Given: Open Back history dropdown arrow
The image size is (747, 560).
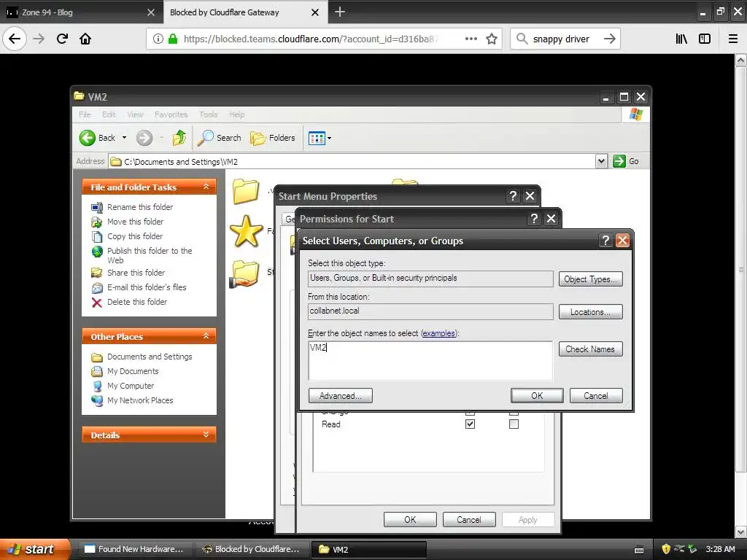Looking at the screenshot, I should coord(124,138).
